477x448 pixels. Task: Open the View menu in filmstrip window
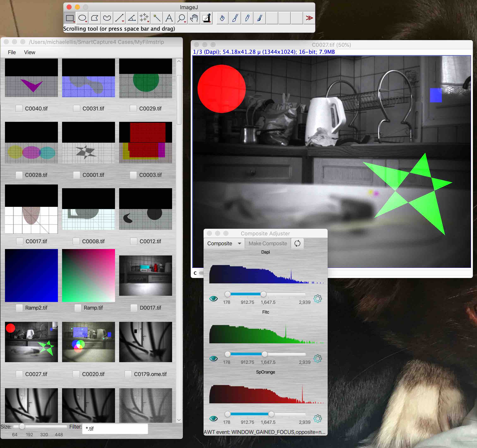[x=30, y=52]
